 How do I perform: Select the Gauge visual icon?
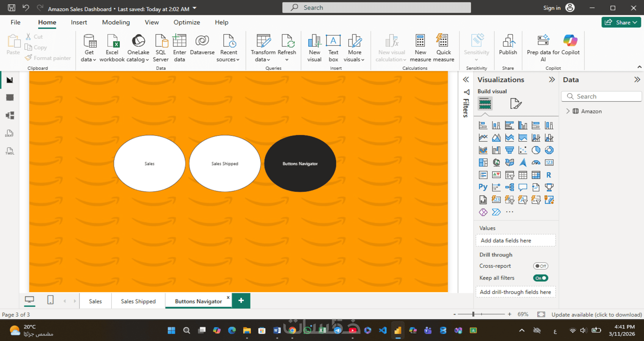point(536,163)
